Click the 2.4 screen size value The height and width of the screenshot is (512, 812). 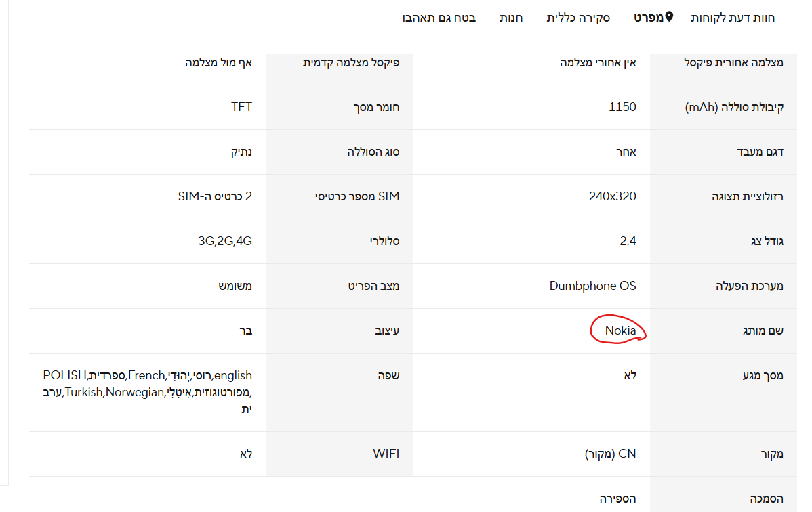pyautogui.click(x=628, y=241)
